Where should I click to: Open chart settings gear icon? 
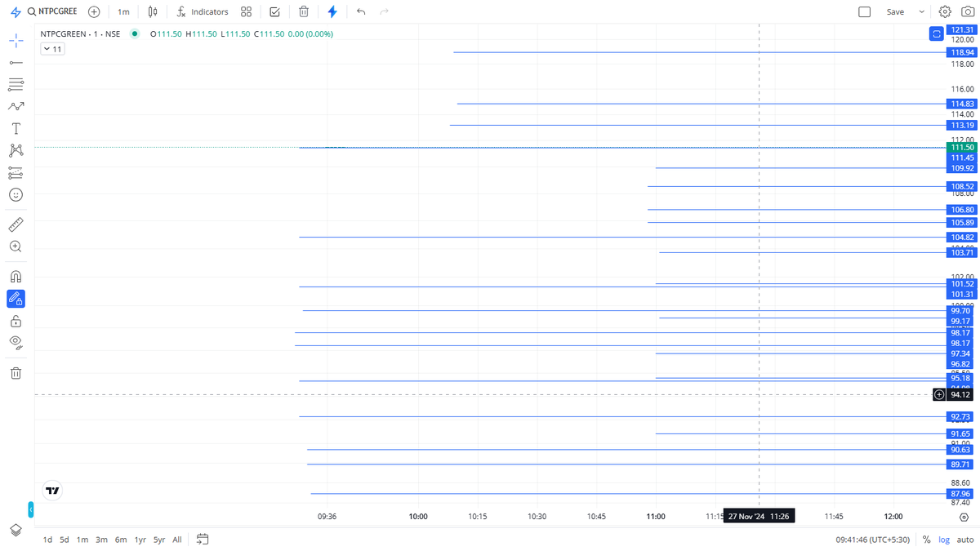point(945,12)
